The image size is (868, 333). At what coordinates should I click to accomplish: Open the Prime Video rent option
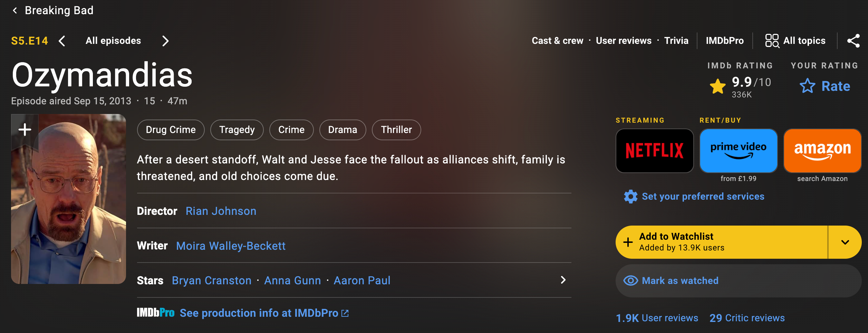(x=738, y=151)
